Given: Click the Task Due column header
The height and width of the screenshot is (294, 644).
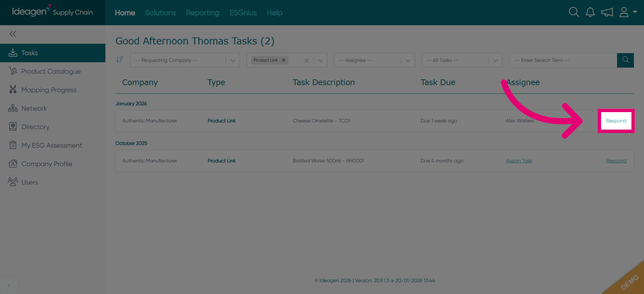Looking at the screenshot, I should point(438,82).
